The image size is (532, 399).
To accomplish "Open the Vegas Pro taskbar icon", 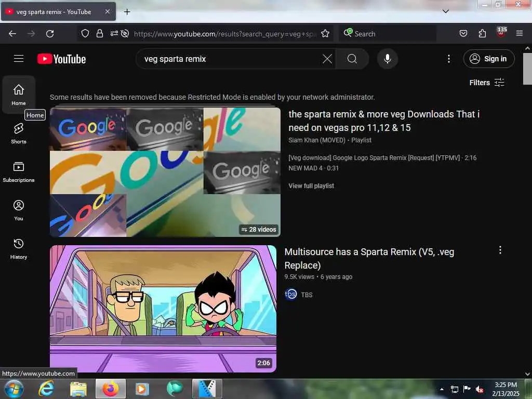I will tap(207, 389).
